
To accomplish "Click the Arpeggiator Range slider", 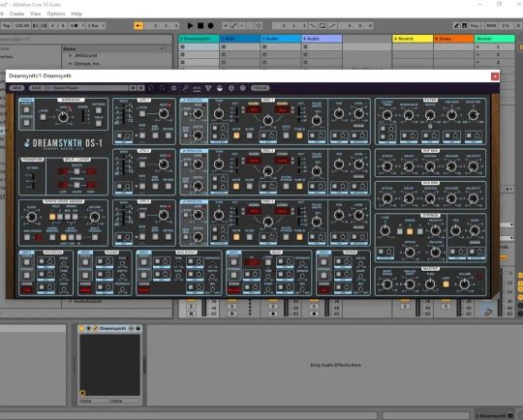I will click(83, 117).
